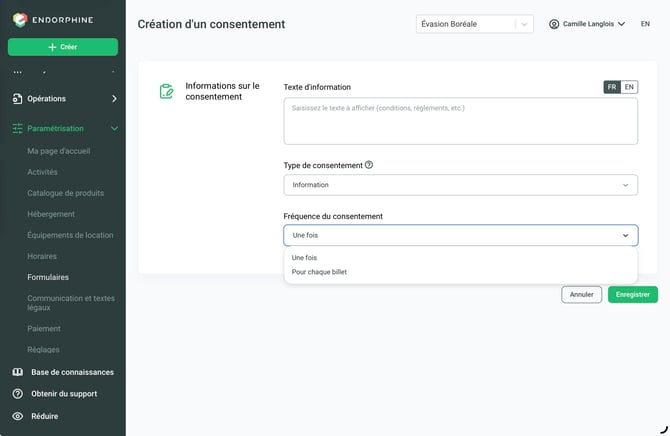670x436 pixels.
Task: Collapse the Paramétrisation section chevron
Action: click(x=114, y=128)
